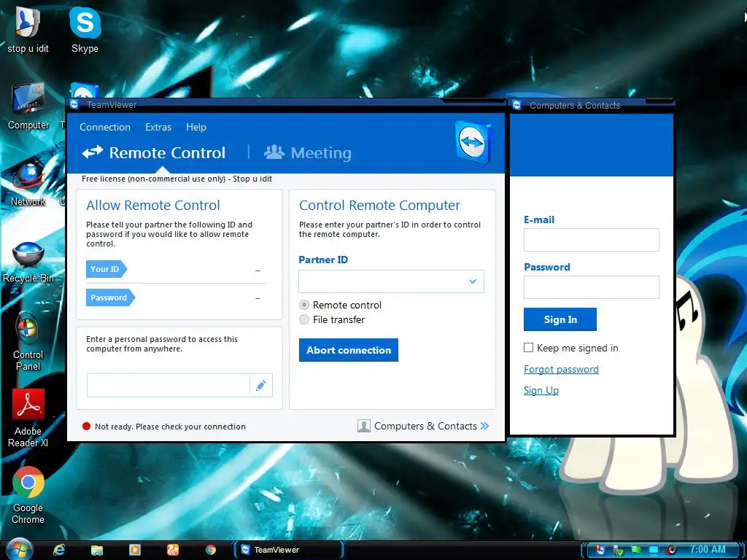Open the Recycle Bin desktop icon
Screen dimensions: 747x560
28,262
